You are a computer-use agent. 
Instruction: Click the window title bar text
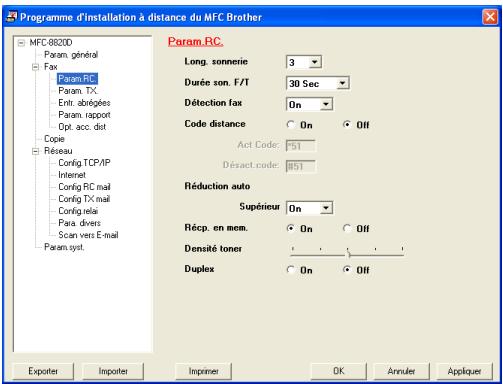click(x=141, y=17)
